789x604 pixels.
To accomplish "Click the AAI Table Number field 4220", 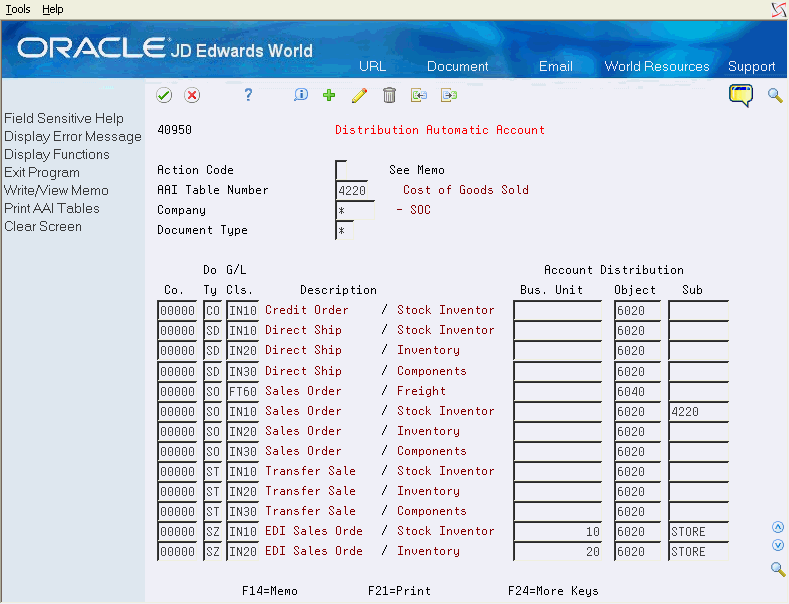I will coord(352,191).
